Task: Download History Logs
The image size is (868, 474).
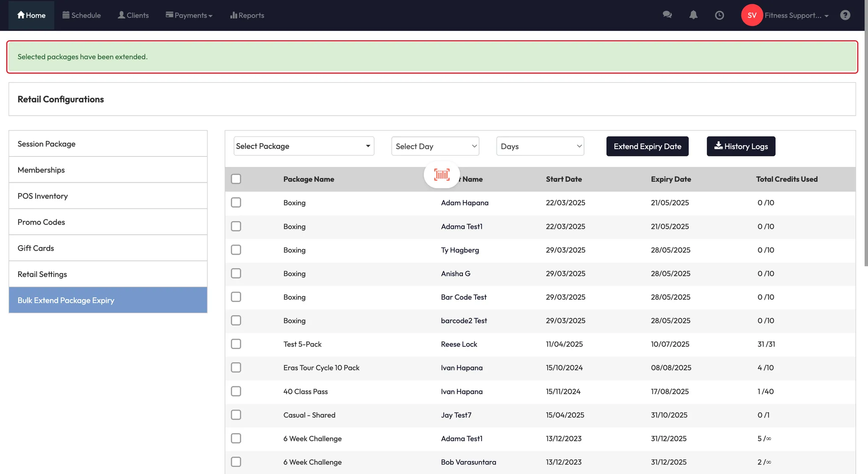Action: pyautogui.click(x=741, y=146)
